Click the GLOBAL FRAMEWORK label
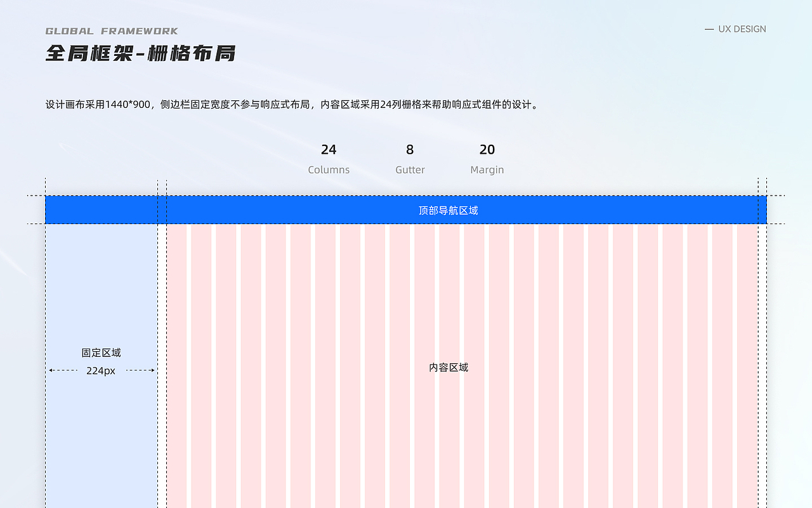812x508 pixels. coord(110,30)
